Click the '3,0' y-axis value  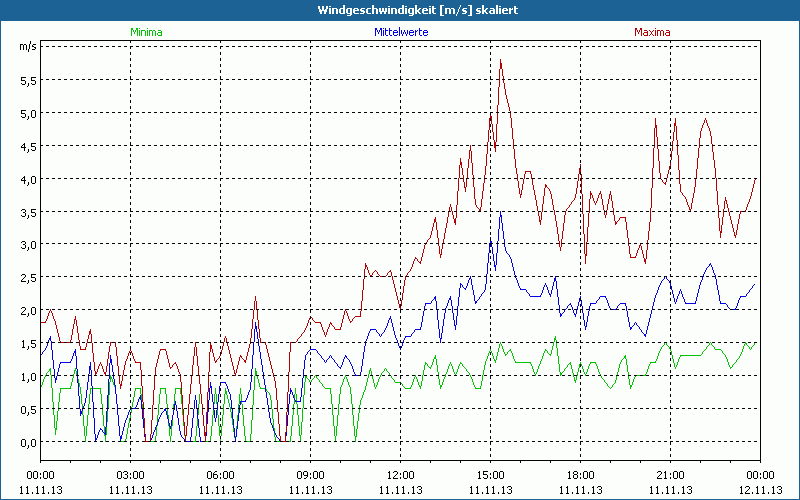click(28, 245)
